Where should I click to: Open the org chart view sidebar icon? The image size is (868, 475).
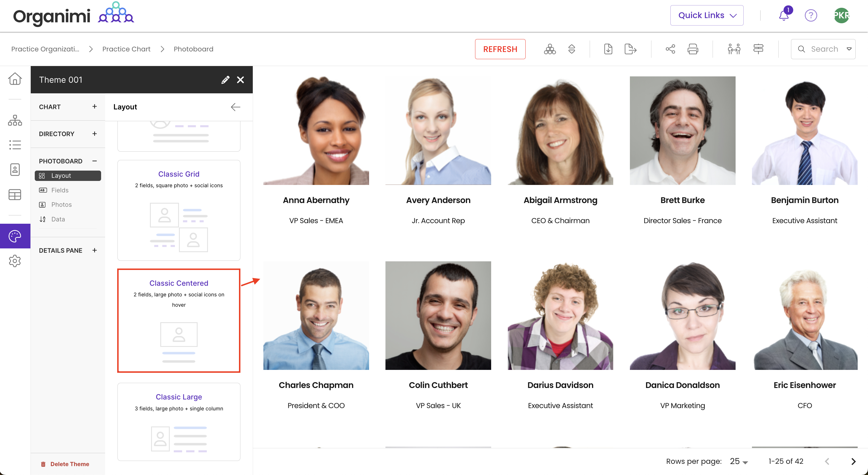click(x=15, y=120)
